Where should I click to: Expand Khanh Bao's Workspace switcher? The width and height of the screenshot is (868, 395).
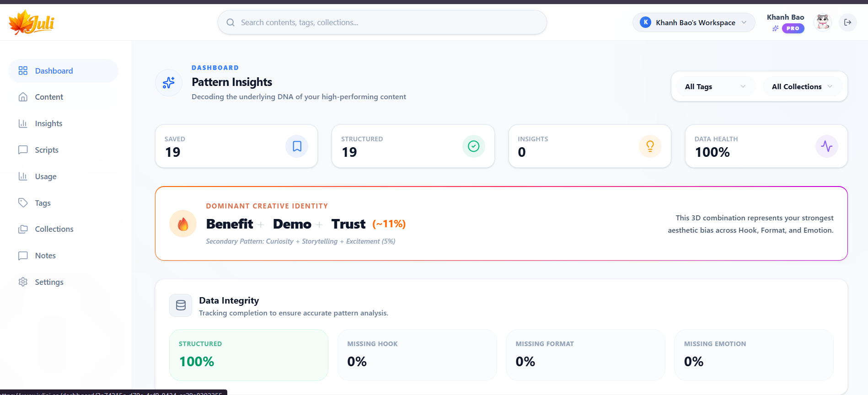pyautogui.click(x=694, y=22)
